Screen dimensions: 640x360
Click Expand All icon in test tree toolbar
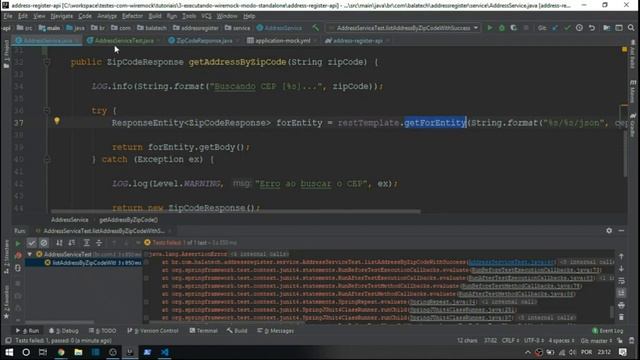pos(87,243)
